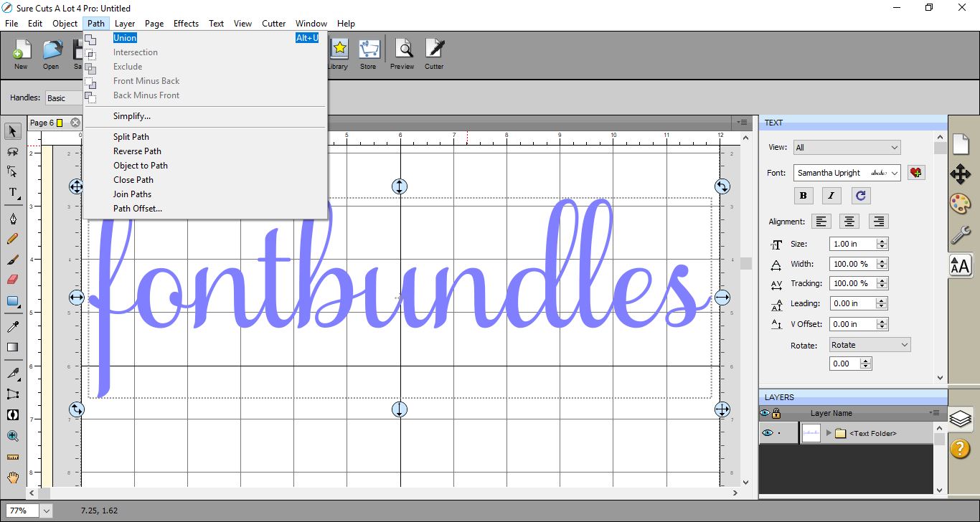This screenshot has width=980, height=522.
Task: Click the lock column header icon
Action: 776,413
